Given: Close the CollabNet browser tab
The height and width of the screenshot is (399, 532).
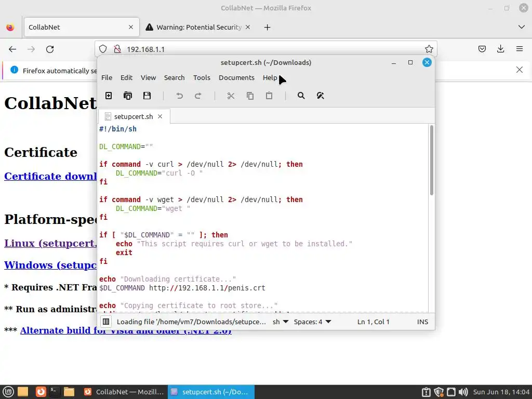Looking at the screenshot, I should pyautogui.click(x=131, y=27).
